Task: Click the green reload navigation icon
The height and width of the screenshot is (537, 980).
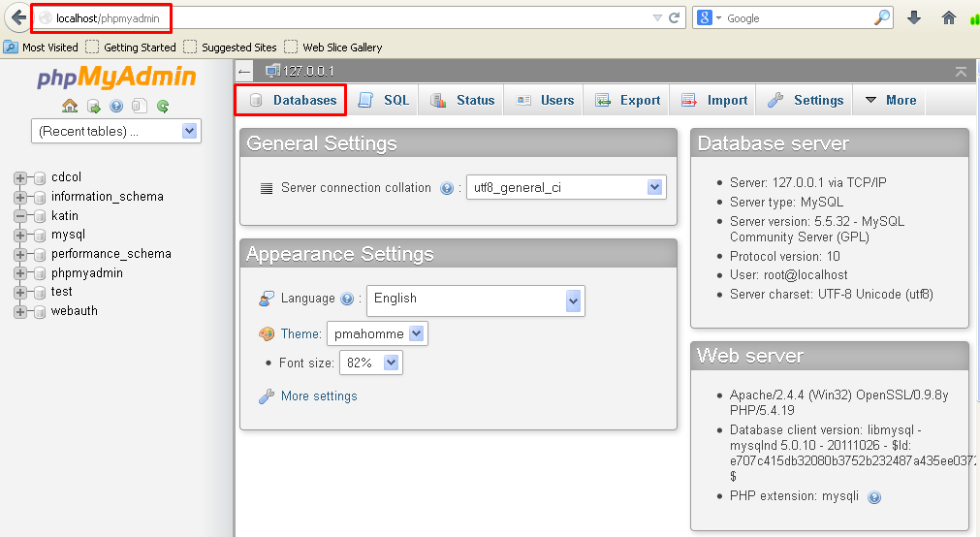Action: 163,107
